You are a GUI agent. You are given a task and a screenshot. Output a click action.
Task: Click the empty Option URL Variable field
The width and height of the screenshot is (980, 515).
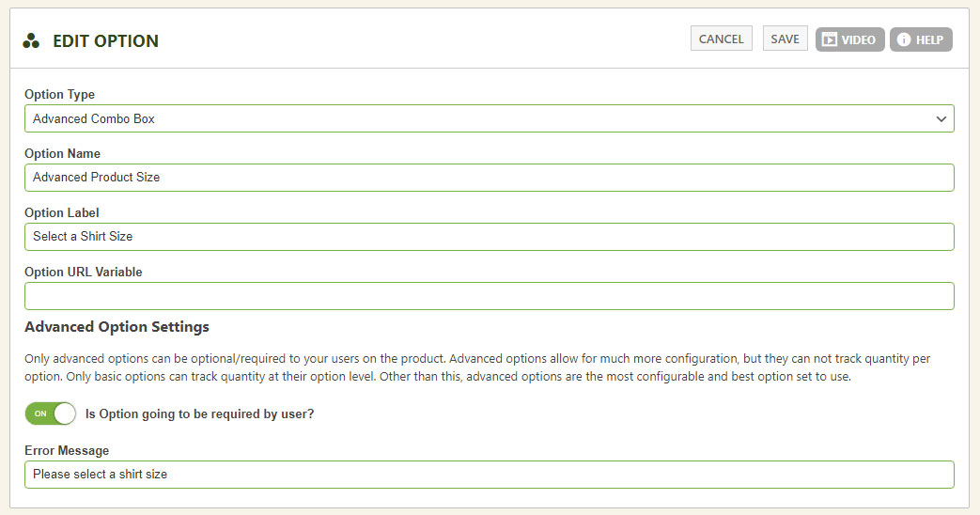pos(490,296)
